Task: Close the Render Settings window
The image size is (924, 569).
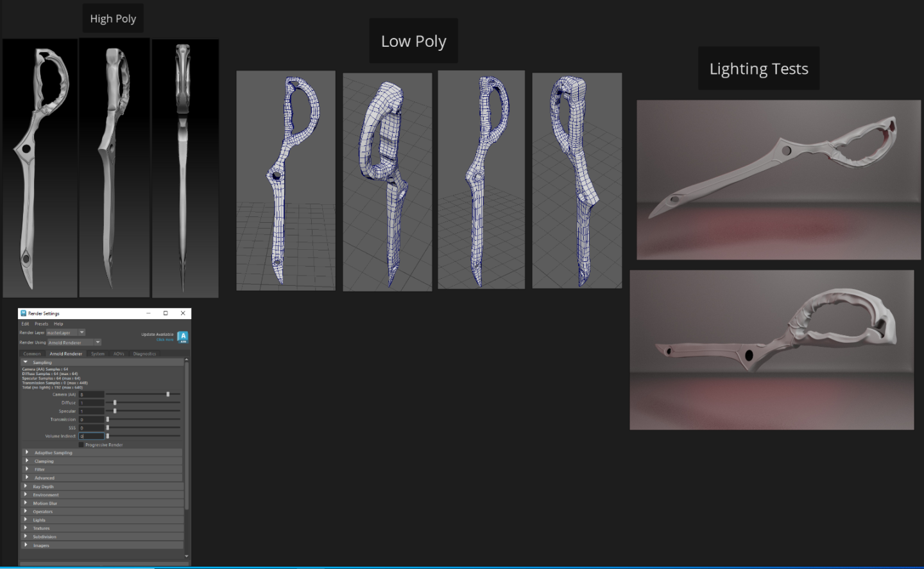Action: (x=183, y=313)
